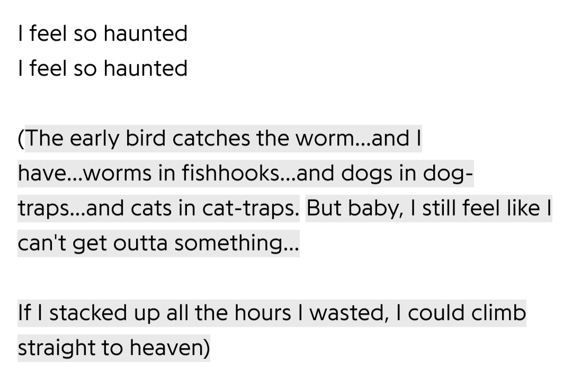Click the word "hours" in highlighted lyric
This screenshot has width=572, height=392.
click(263, 313)
